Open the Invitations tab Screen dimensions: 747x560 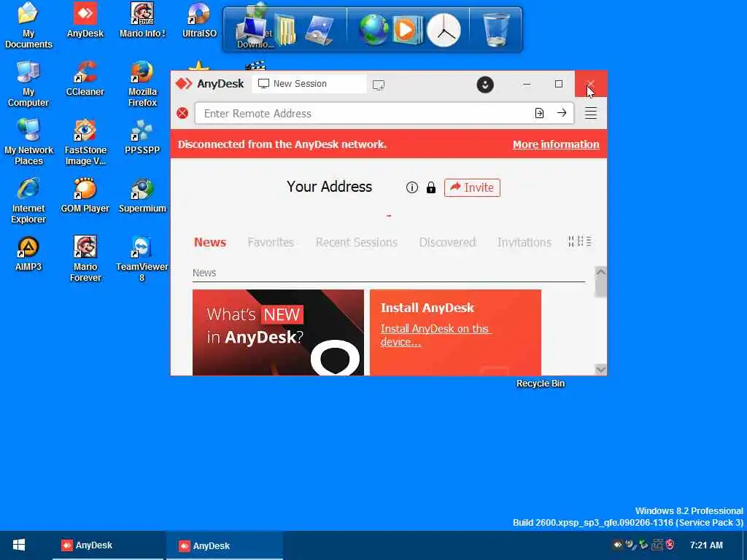(x=524, y=242)
